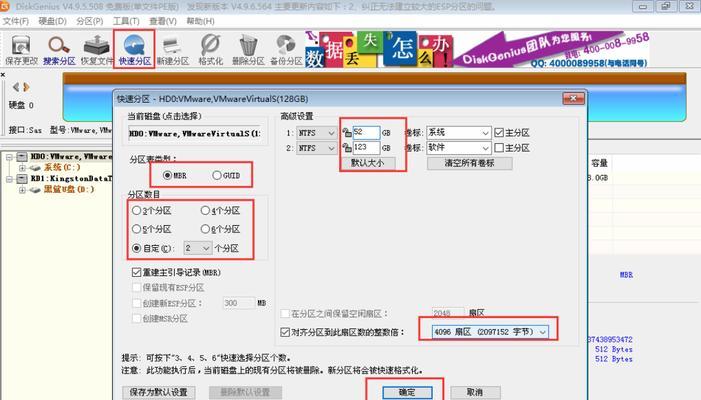
Task: Click the partition 1 size field 52
Action: pyautogui.click(x=366, y=132)
